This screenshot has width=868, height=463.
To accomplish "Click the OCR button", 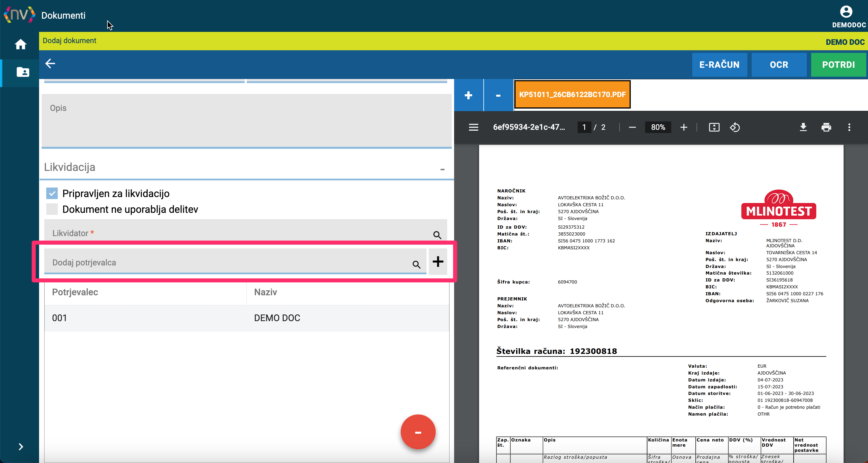I will [779, 65].
